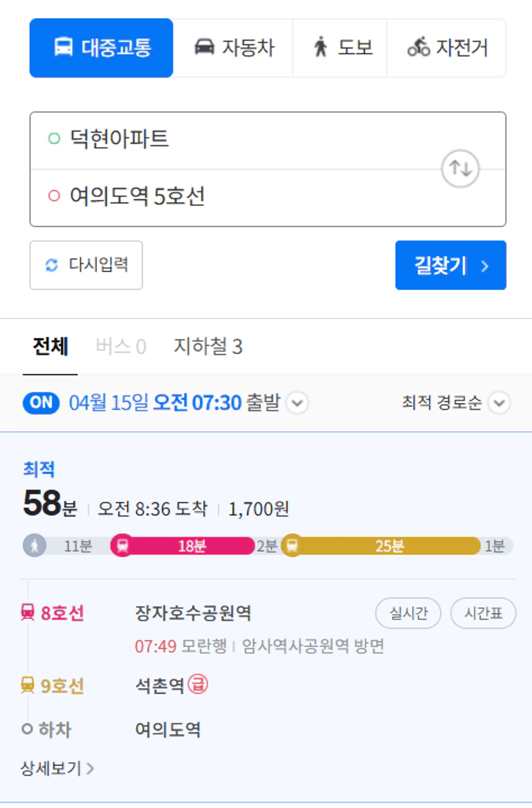Screen dimensions: 532x808
Task: Click the pink Line 8 subway icon in route bar
Action: point(122,546)
